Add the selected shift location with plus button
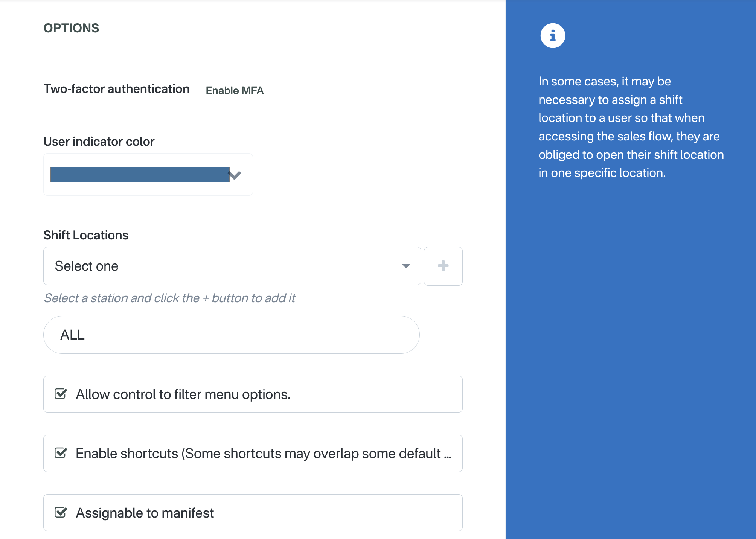The height and width of the screenshot is (539, 756). pos(443,266)
